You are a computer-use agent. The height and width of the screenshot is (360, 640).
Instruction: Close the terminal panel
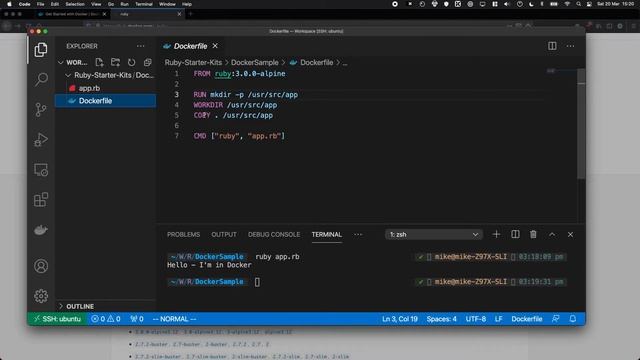coord(570,234)
